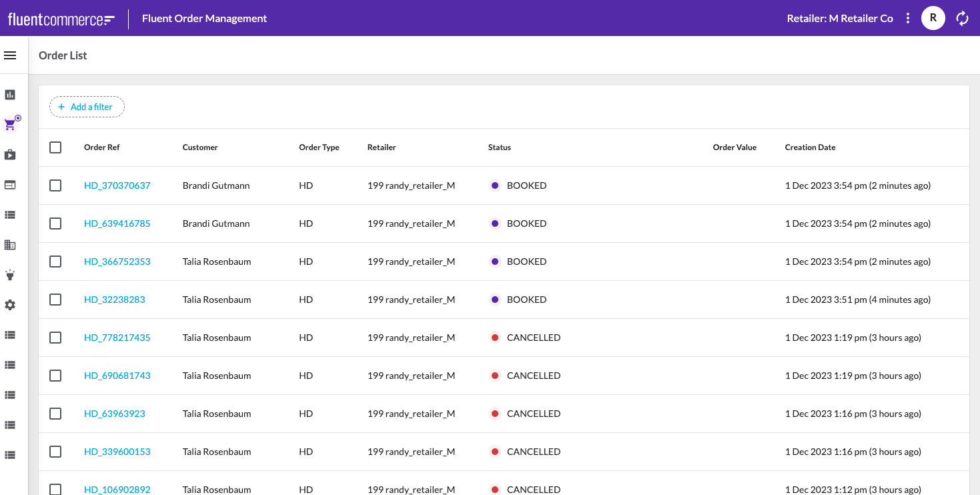Open the R user avatar icon
The height and width of the screenshot is (495, 980).
pyautogui.click(x=933, y=18)
